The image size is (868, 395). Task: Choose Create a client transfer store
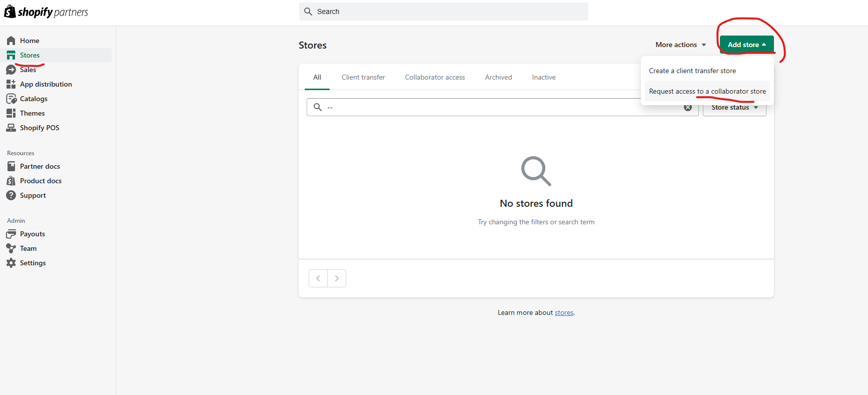click(x=707, y=71)
